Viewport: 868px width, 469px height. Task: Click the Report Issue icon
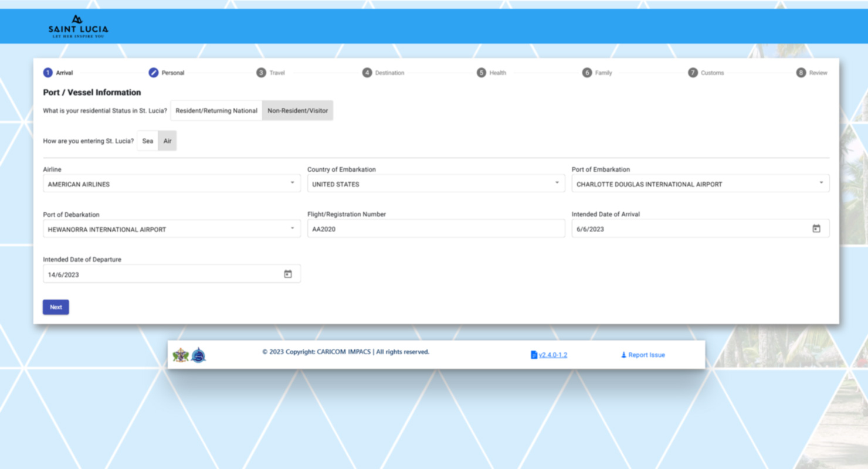(x=623, y=355)
